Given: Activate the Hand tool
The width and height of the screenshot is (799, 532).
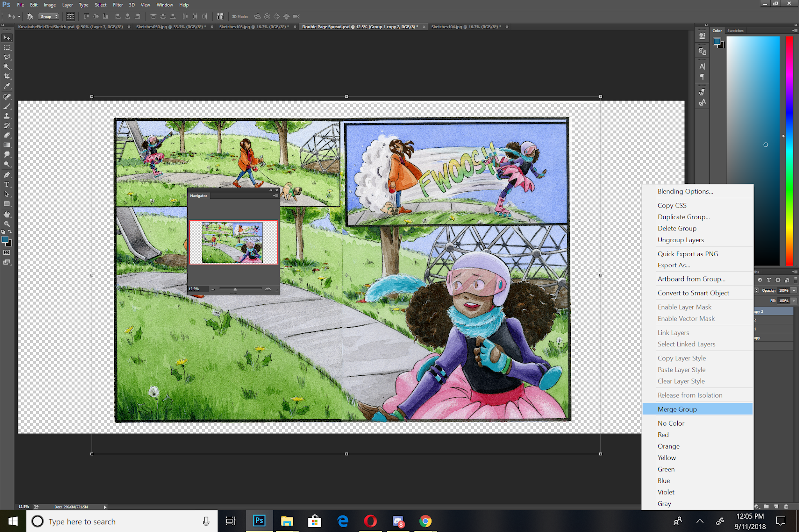Looking at the screenshot, I should pyautogui.click(x=7, y=214).
